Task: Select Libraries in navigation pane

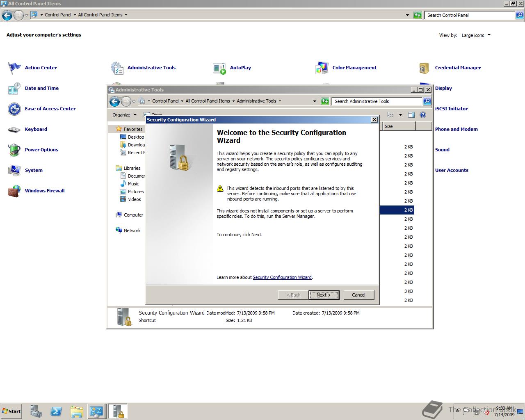Action: click(132, 168)
